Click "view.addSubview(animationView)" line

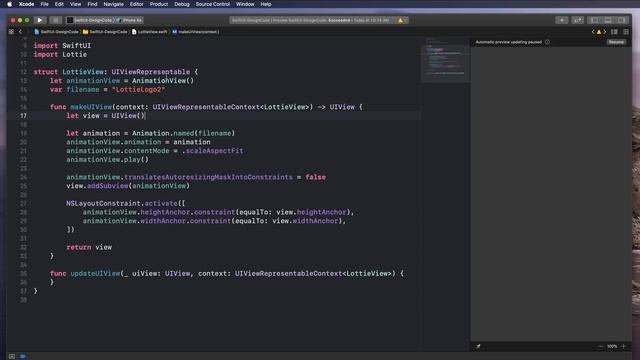[128, 186]
